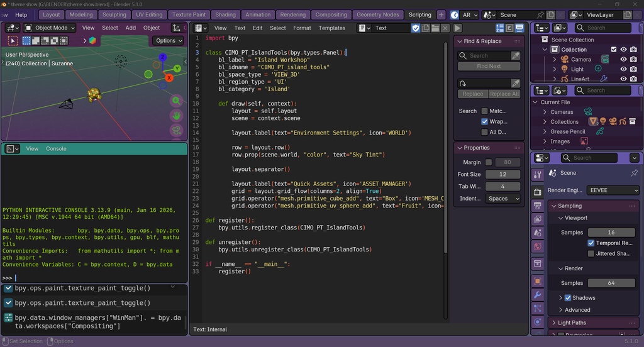Uncheck Temporal Reprojection checkbox
The width and height of the screenshot is (644, 347).
click(x=591, y=243)
